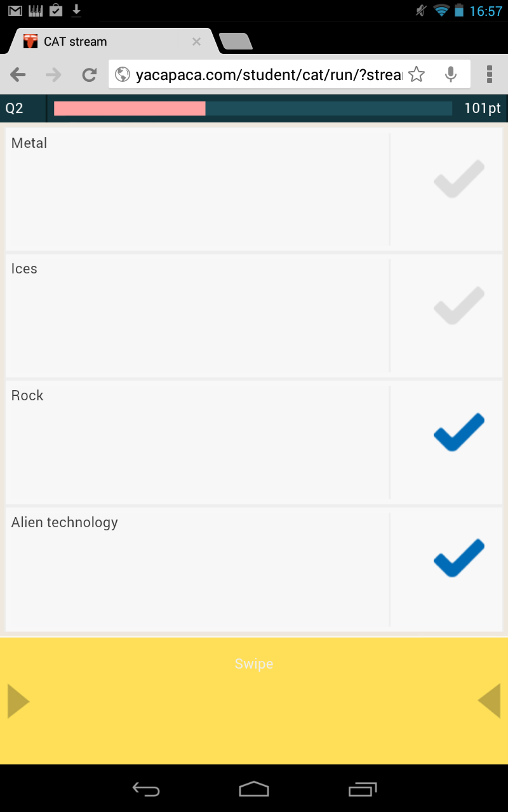The image size is (508, 812).
Task: Switch to the CAT stream tab
Action: pyautogui.click(x=102, y=41)
